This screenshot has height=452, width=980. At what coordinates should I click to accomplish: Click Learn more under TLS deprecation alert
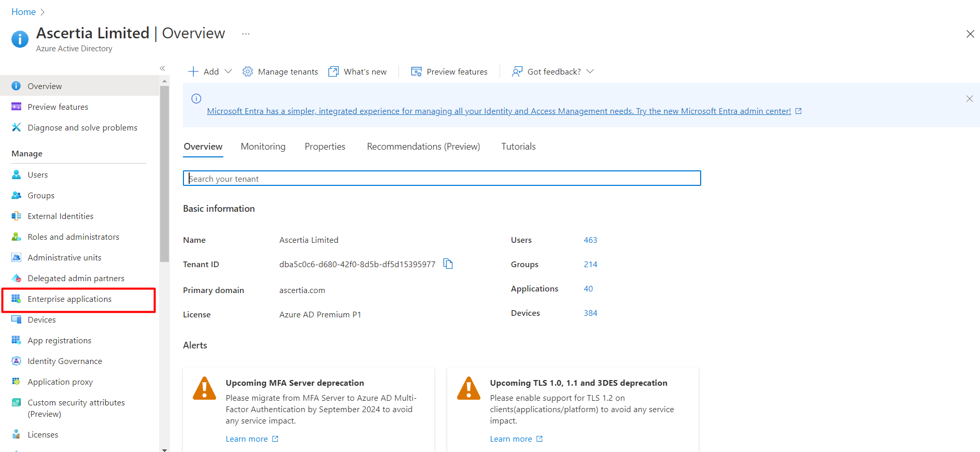pyautogui.click(x=511, y=439)
